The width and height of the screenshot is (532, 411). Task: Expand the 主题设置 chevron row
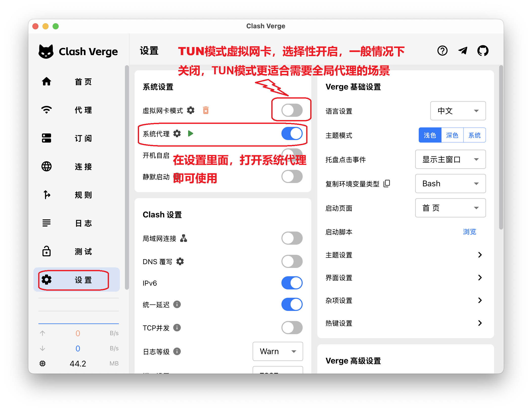tap(480, 255)
